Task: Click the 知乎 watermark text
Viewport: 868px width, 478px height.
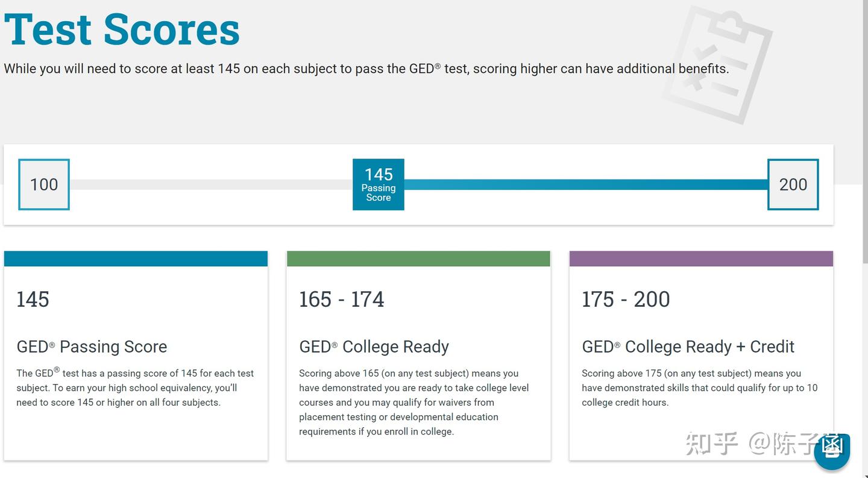Action: coord(711,444)
